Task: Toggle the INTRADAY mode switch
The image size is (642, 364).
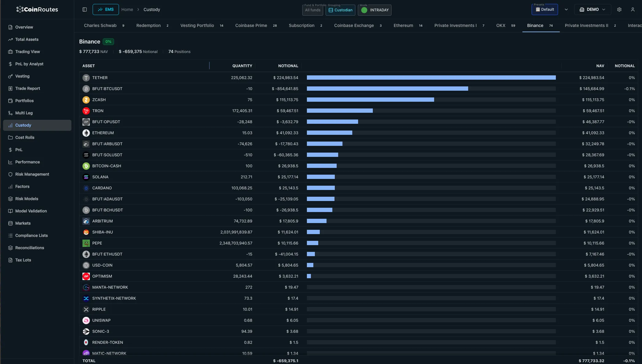Action: [375, 10]
